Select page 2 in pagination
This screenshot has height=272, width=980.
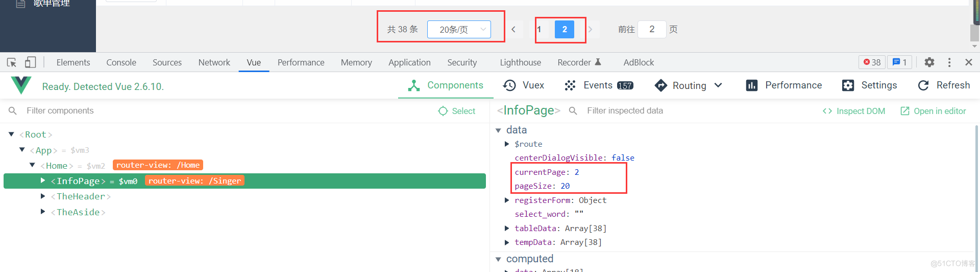tap(565, 30)
